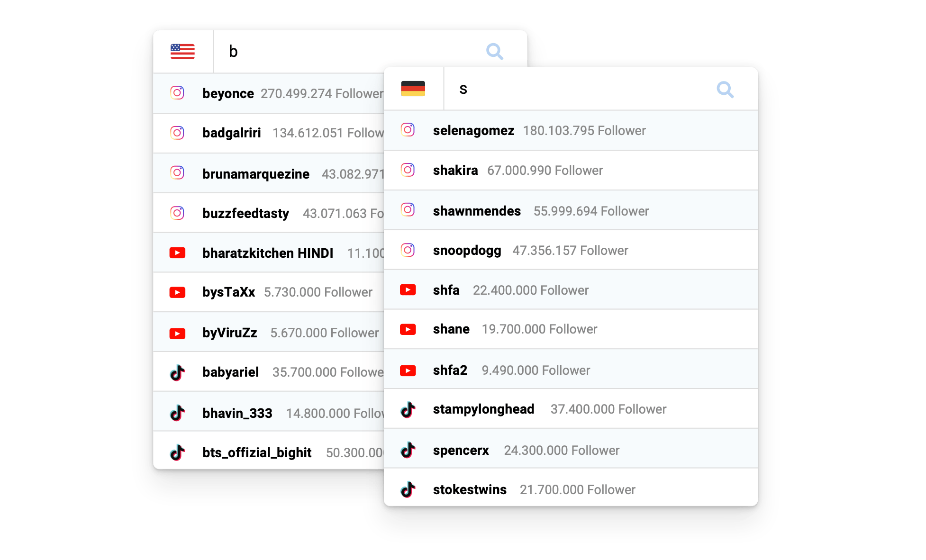This screenshot has width=926, height=560.
Task: Click the Instagram icon beside selenagomez
Action: [x=408, y=130]
